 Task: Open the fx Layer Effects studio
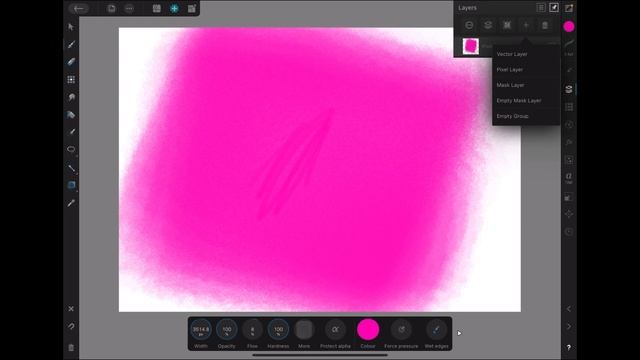[x=569, y=142]
